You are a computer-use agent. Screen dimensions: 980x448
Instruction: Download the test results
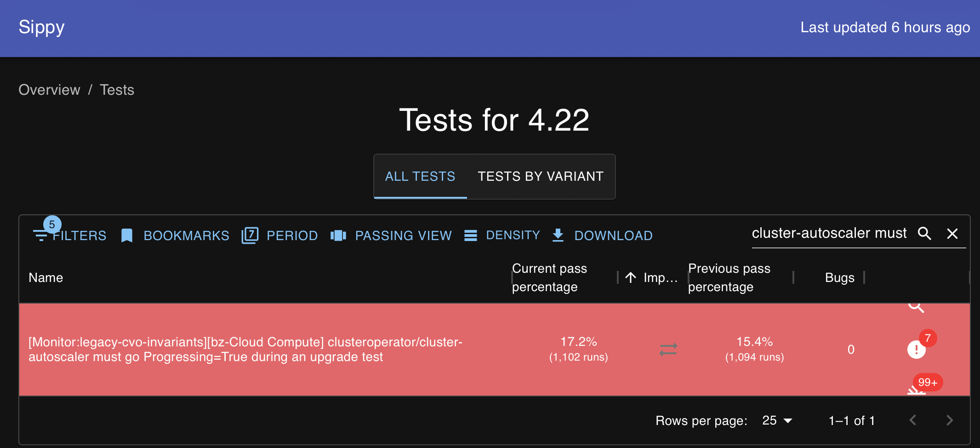coord(603,235)
